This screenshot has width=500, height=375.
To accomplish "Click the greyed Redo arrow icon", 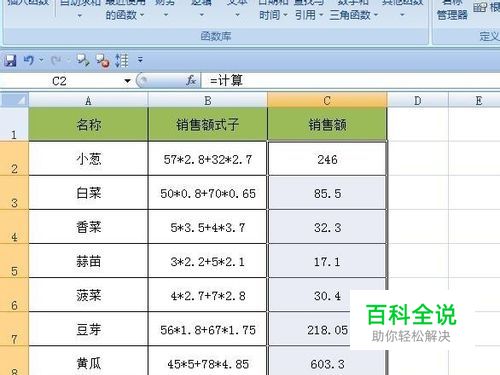I will (56, 60).
